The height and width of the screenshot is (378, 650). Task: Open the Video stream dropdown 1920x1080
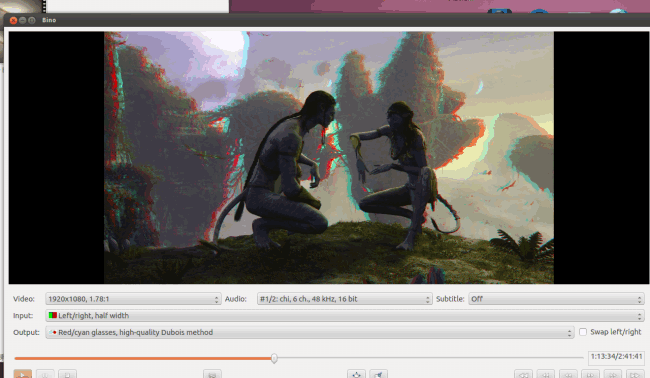[133, 299]
